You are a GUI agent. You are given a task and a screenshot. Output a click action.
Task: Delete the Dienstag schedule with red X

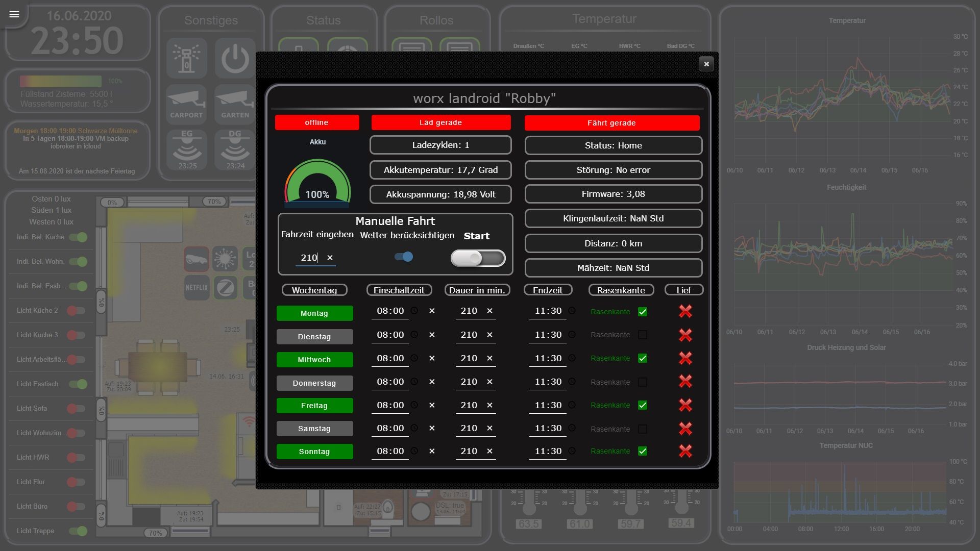(685, 335)
